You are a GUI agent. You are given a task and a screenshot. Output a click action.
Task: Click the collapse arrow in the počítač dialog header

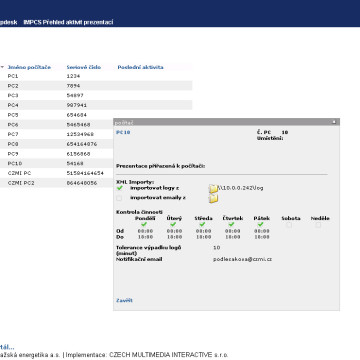(334, 122)
